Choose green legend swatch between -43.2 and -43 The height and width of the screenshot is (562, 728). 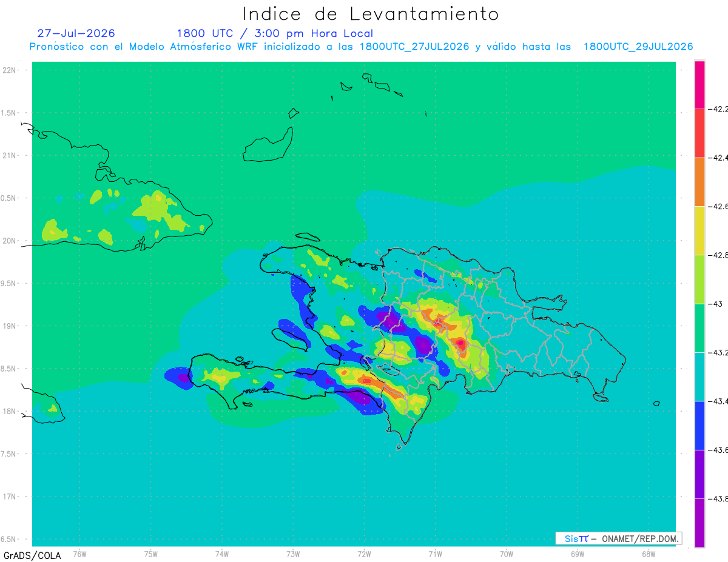[x=699, y=328]
